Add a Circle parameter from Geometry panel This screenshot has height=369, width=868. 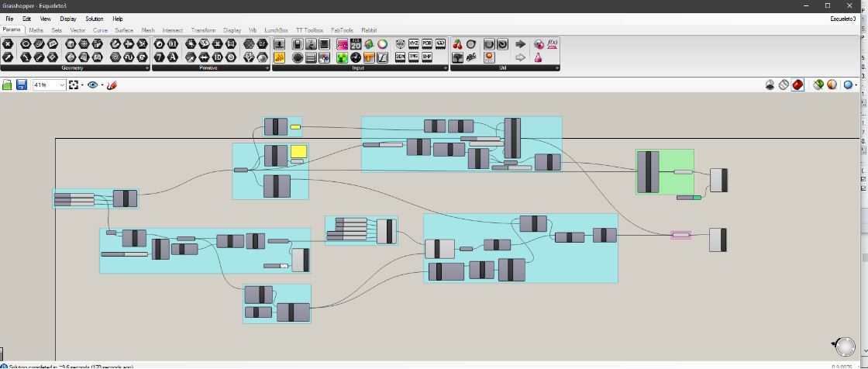25,43
